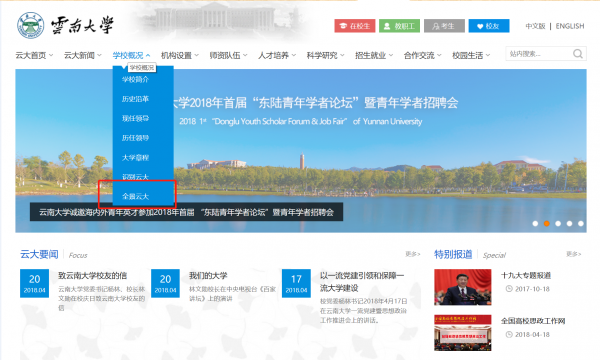Click the date text 2017-10-18
Screen dimensions: 600x360
[x=532, y=289]
